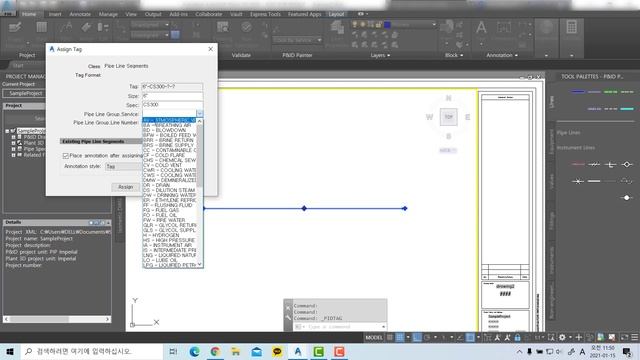
Task: Expand the Related Files tree node
Action: [13, 155]
